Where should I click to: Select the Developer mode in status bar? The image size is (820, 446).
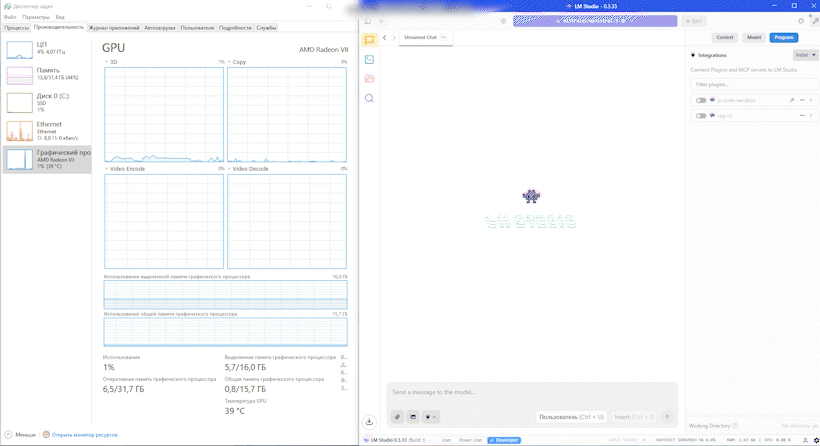(504, 440)
